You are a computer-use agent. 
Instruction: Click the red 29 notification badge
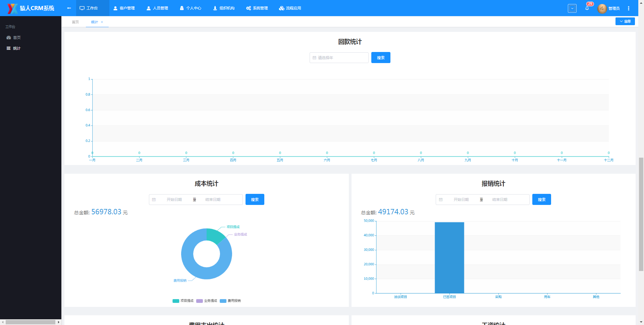point(590,4)
